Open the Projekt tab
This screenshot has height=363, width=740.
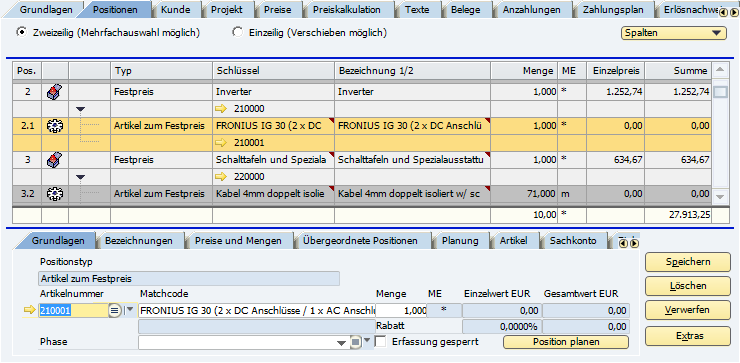[227, 9]
